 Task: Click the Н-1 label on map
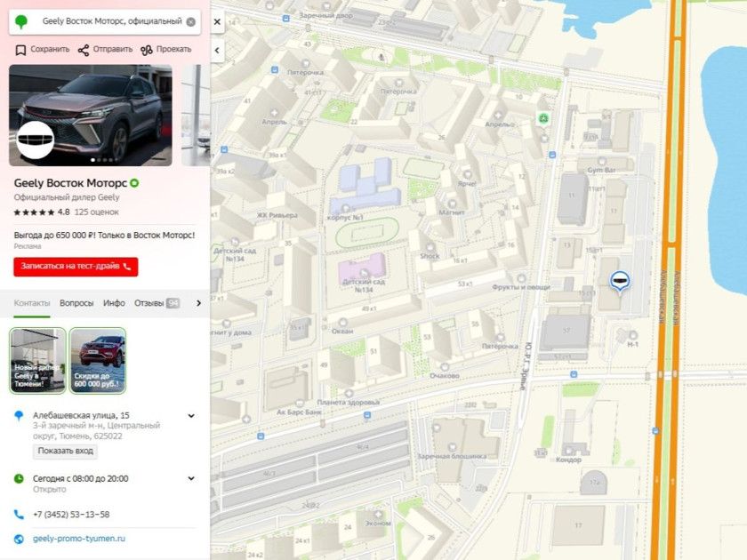coord(632,344)
